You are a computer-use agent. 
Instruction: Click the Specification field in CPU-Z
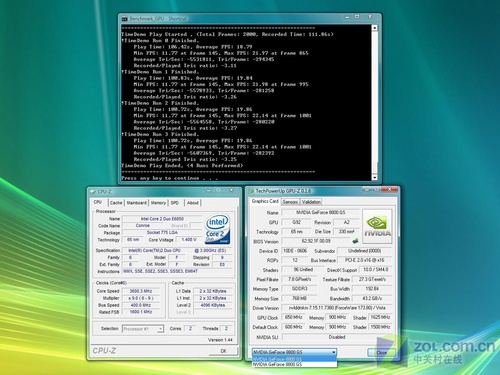[177, 250]
